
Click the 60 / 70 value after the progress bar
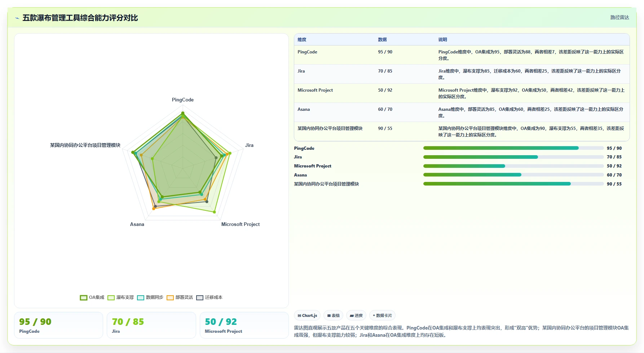(614, 175)
